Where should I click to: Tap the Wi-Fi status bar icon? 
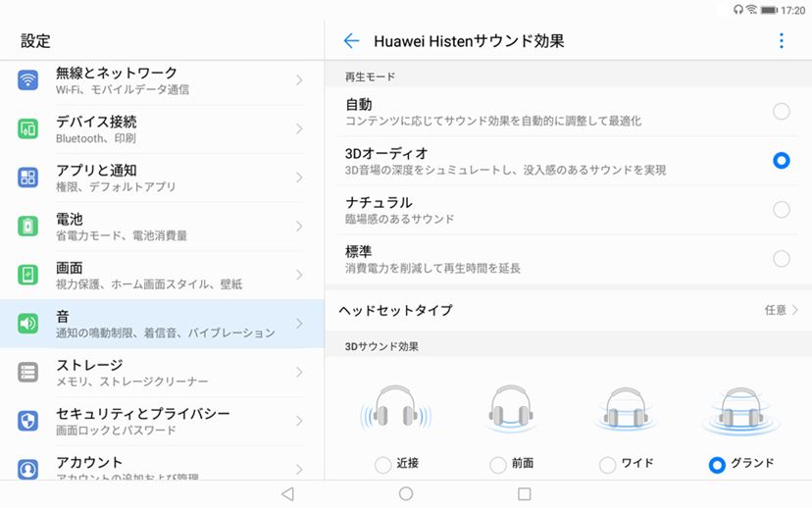[x=751, y=10]
